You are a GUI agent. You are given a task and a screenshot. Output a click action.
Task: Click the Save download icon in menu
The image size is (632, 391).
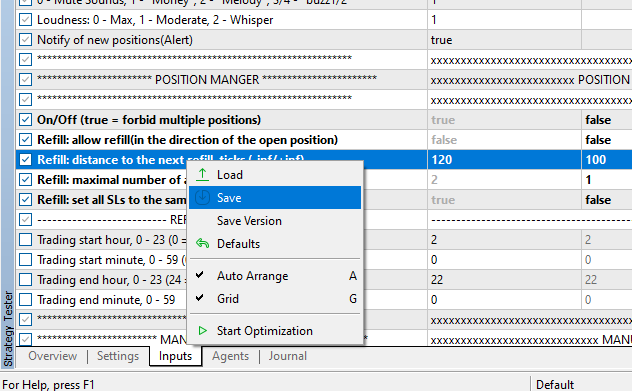pos(202,198)
